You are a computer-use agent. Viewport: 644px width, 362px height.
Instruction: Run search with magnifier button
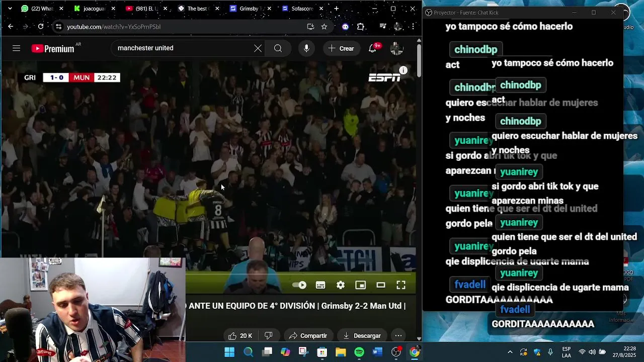(278, 48)
